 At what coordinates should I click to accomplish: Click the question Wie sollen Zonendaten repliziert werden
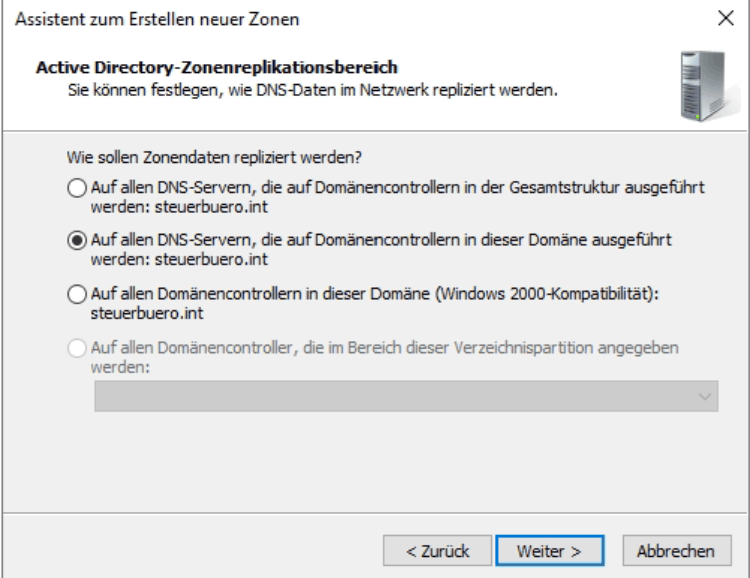[x=214, y=157]
